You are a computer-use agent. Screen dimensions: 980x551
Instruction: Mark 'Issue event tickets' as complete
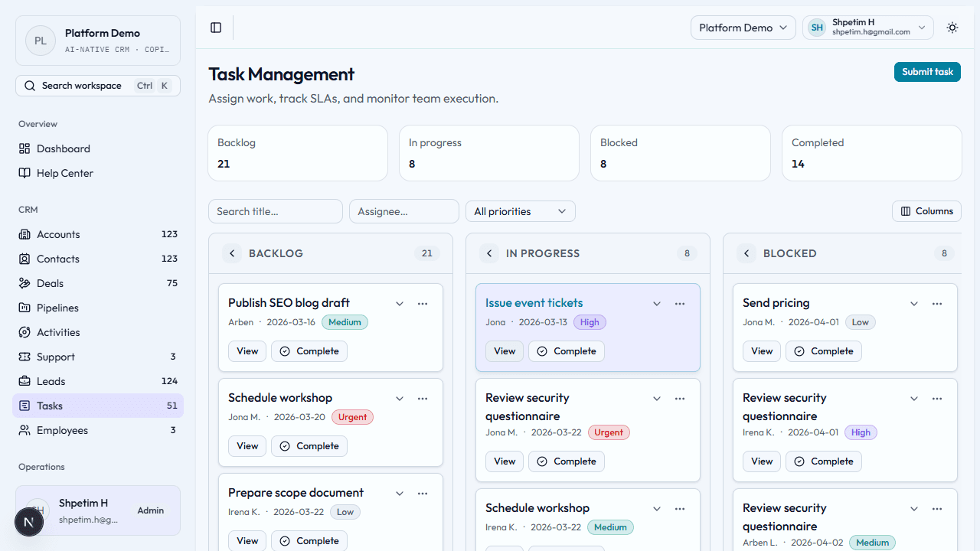(x=567, y=350)
